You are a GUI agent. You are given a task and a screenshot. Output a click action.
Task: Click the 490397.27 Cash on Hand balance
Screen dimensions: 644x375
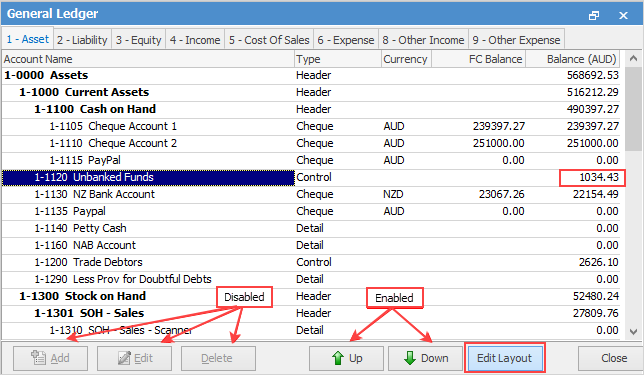point(593,109)
